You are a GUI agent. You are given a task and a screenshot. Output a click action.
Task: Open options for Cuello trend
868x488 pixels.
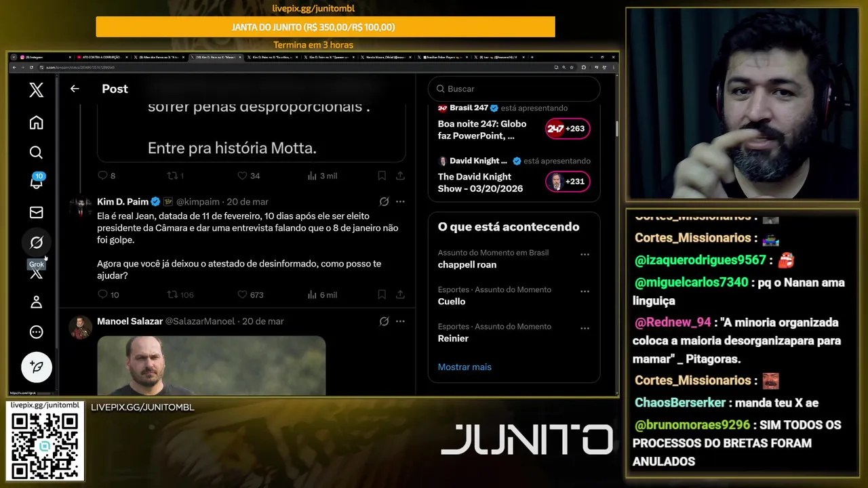pos(585,291)
